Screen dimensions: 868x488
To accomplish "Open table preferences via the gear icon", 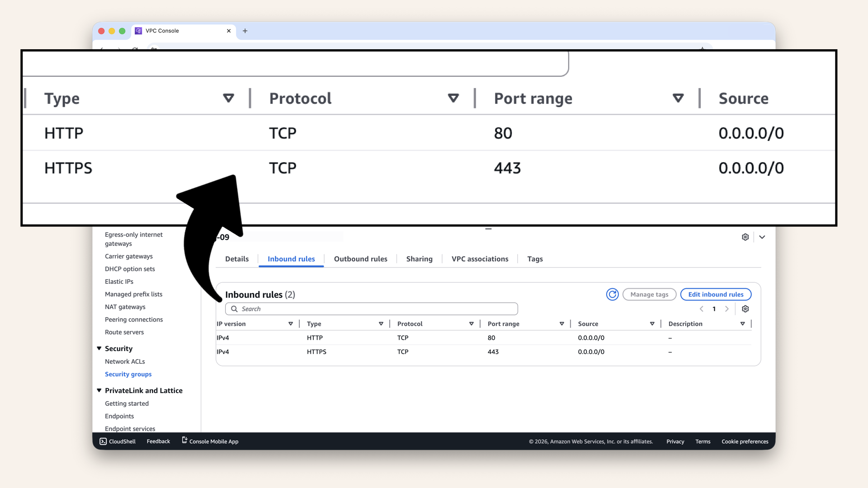I will click(745, 309).
